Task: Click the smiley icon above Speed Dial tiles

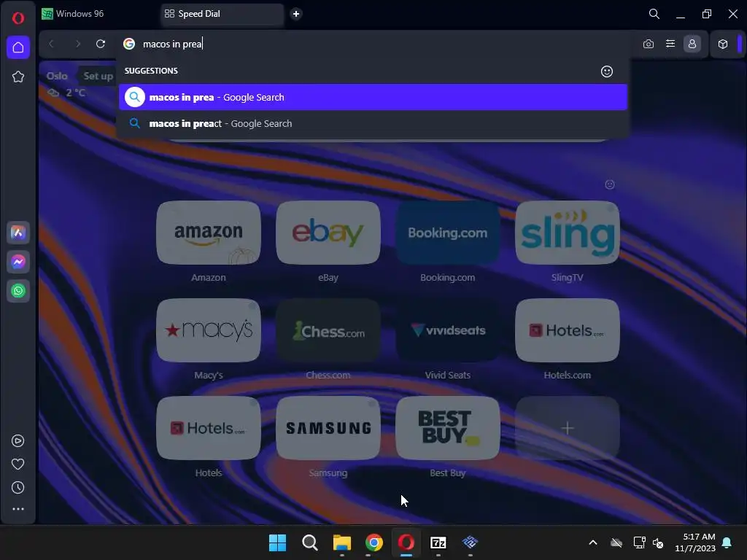Action: pyautogui.click(x=610, y=184)
